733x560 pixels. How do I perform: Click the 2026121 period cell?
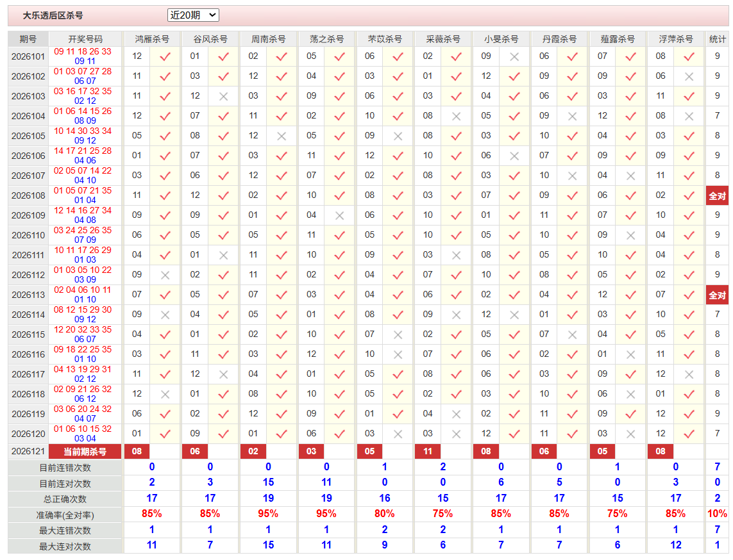(x=28, y=452)
